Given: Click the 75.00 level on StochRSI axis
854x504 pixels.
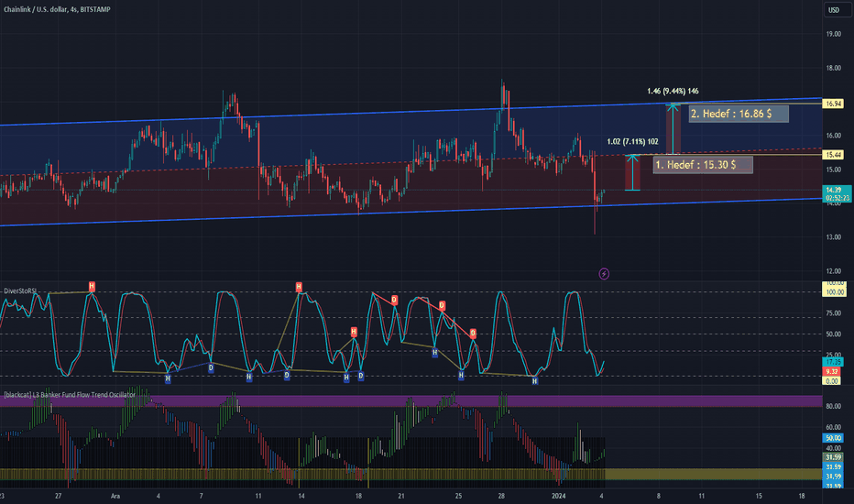Looking at the screenshot, I should click(x=833, y=313).
